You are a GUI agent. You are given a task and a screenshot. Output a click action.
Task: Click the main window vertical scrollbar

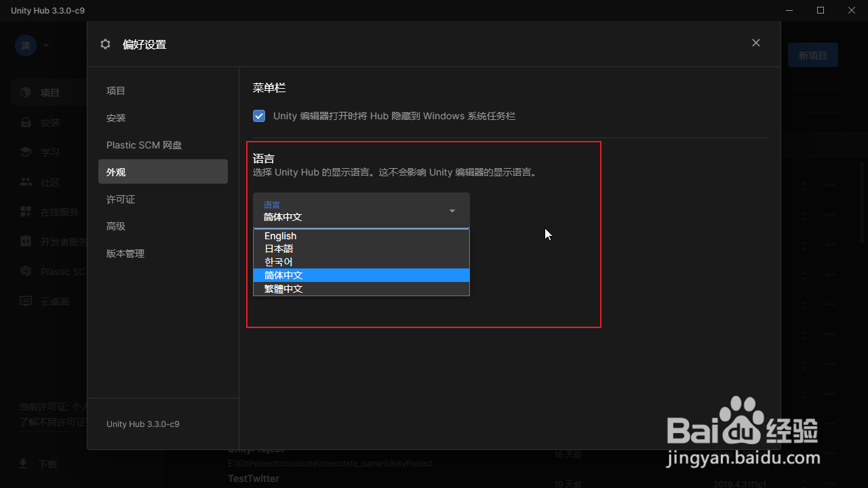pyautogui.click(x=863, y=202)
